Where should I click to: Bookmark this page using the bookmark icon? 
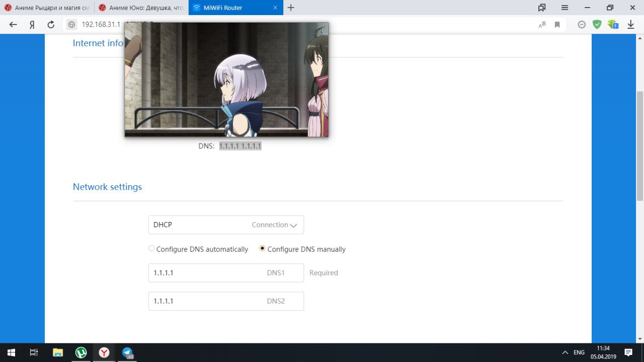click(x=557, y=25)
